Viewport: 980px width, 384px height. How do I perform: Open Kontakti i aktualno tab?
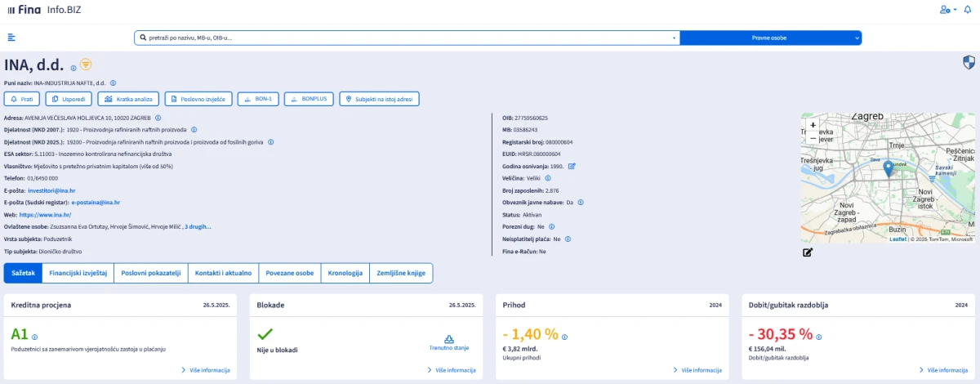224,273
